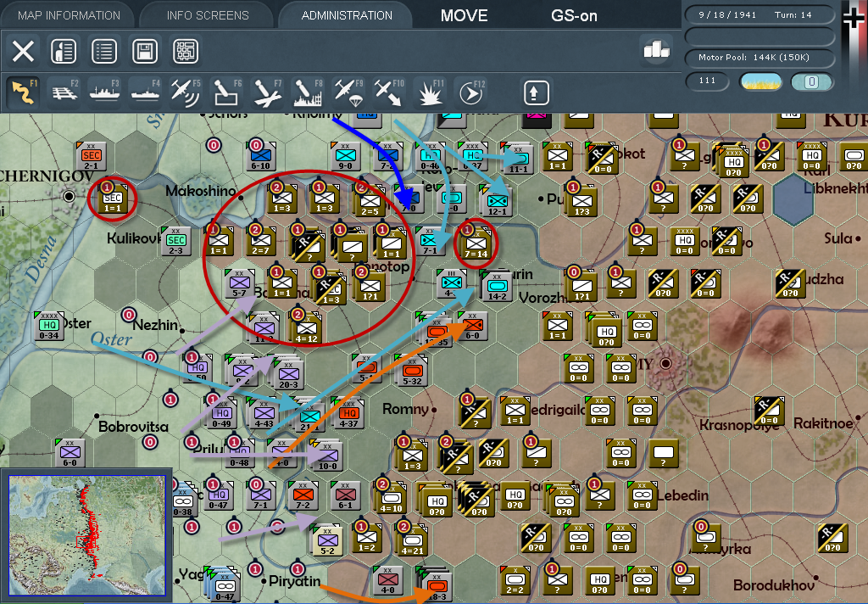Open the commander's report icon
This screenshot has width=868, height=604.
click(64, 52)
